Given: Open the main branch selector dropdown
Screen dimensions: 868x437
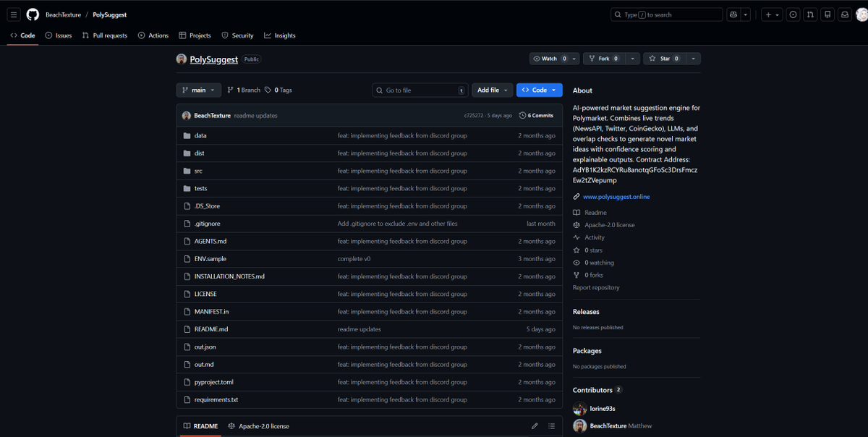Looking at the screenshot, I should [x=198, y=90].
